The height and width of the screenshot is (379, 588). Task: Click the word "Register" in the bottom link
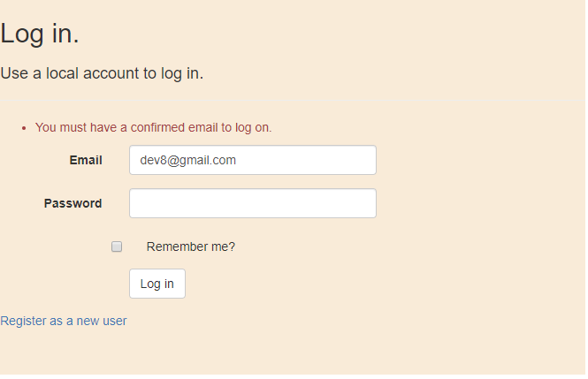coord(24,321)
